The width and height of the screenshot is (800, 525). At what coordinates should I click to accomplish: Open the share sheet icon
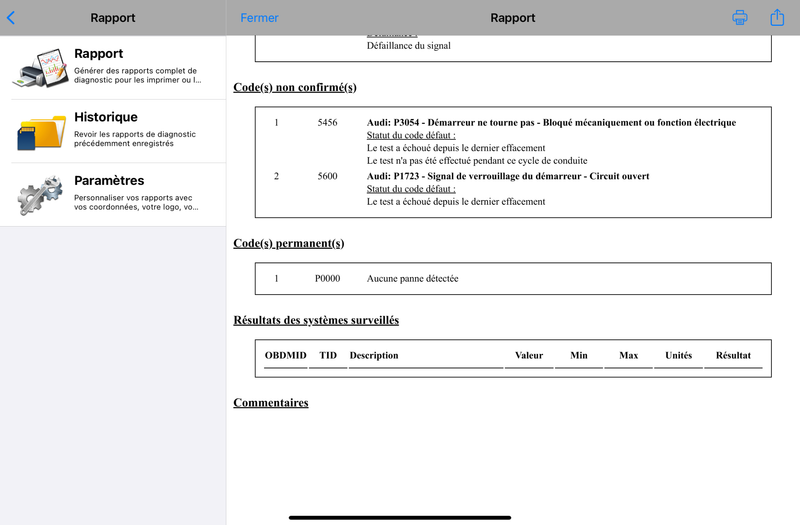777,17
